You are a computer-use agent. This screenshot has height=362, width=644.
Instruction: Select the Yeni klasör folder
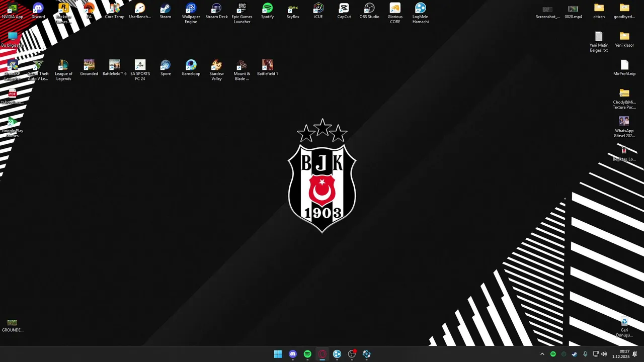pos(624,39)
